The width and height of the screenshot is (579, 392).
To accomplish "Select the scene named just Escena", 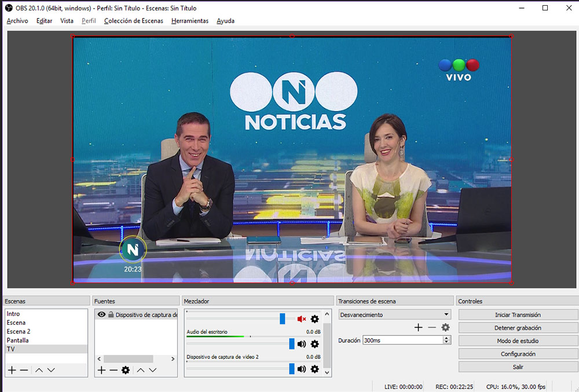I will coord(46,323).
